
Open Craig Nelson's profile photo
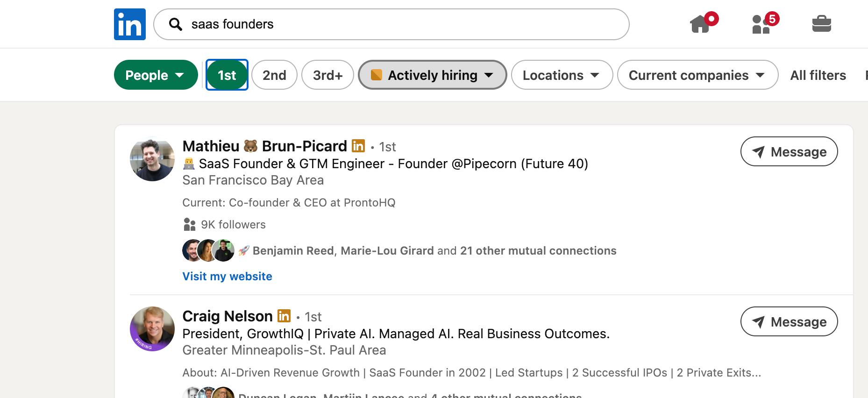pyautogui.click(x=152, y=329)
